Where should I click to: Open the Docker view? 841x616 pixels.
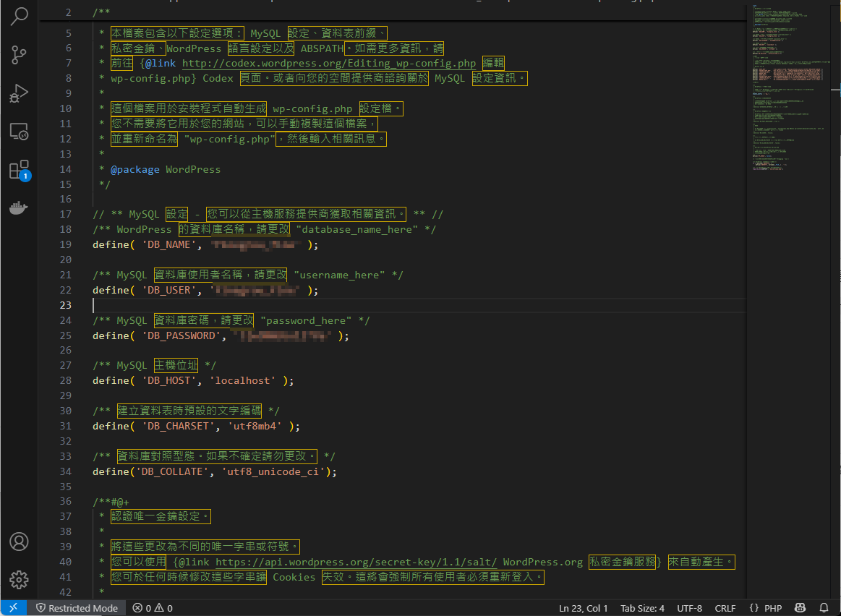click(20, 208)
